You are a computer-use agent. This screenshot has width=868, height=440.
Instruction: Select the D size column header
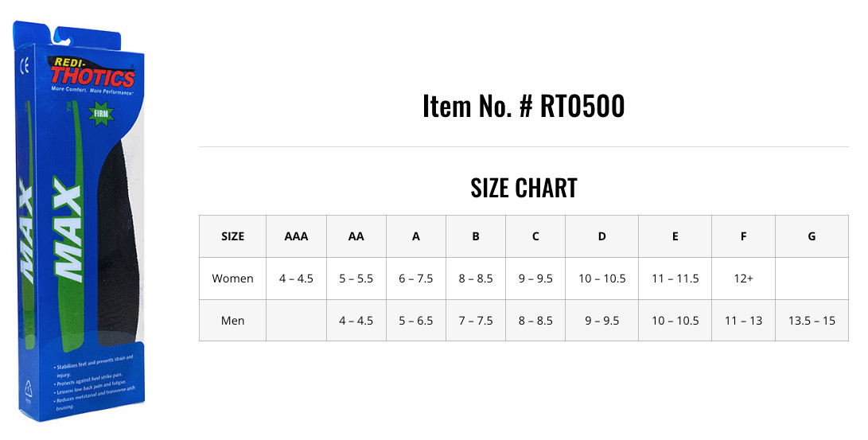point(601,236)
